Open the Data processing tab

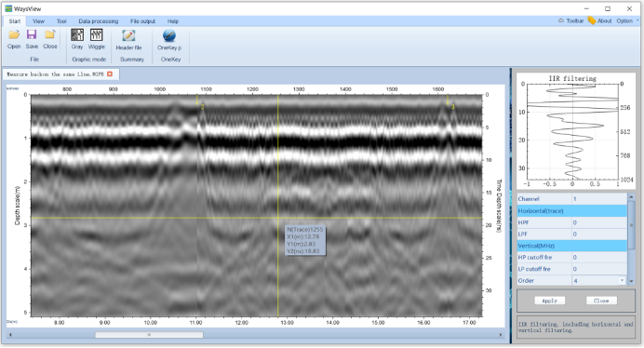tap(99, 21)
